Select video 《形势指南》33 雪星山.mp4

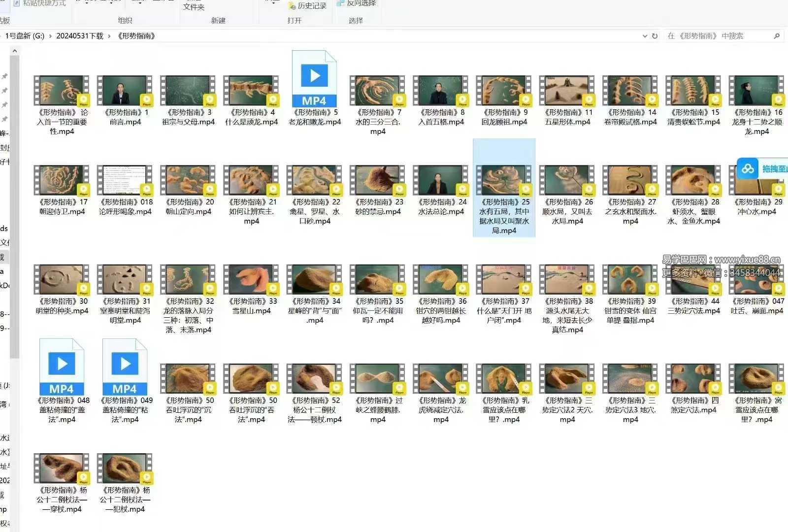tap(251, 280)
